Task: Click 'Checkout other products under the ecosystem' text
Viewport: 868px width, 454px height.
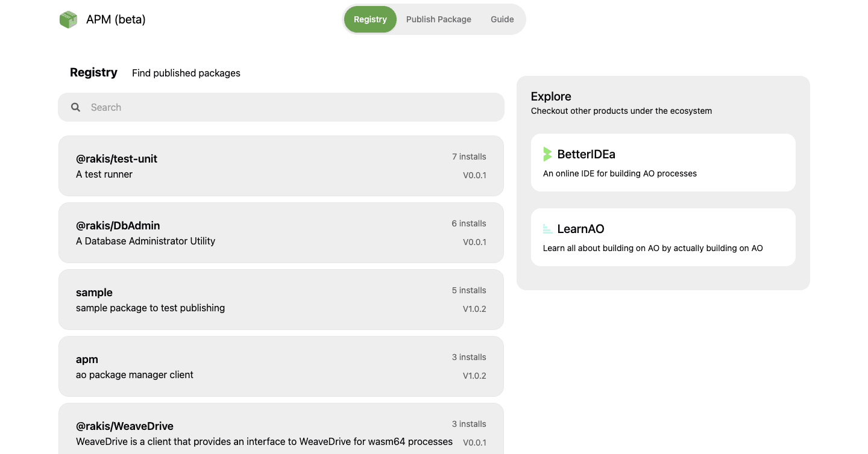Action: click(x=621, y=111)
